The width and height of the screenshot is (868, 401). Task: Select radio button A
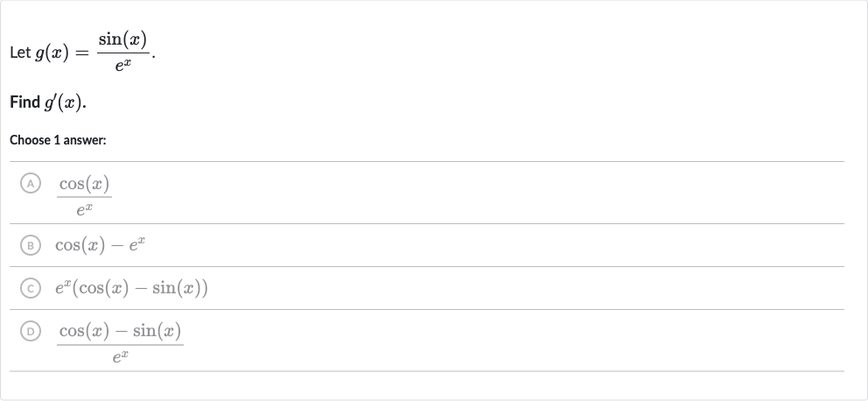tap(31, 183)
